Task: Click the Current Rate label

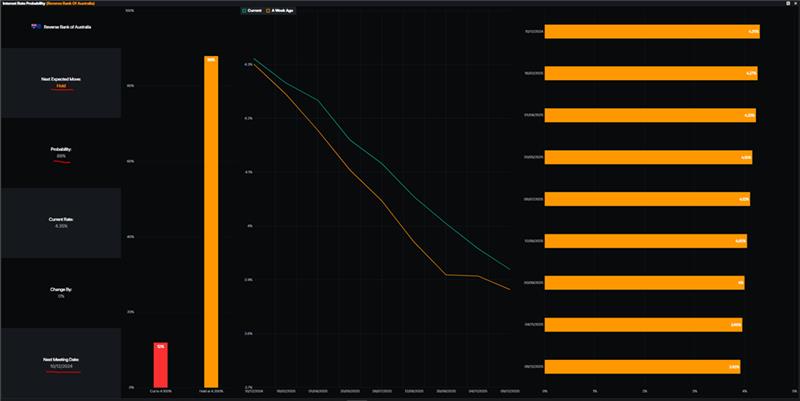Action: (x=61, y=219)
